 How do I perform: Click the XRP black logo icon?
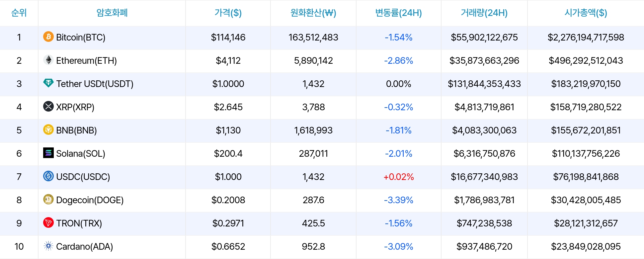[48, 106]
